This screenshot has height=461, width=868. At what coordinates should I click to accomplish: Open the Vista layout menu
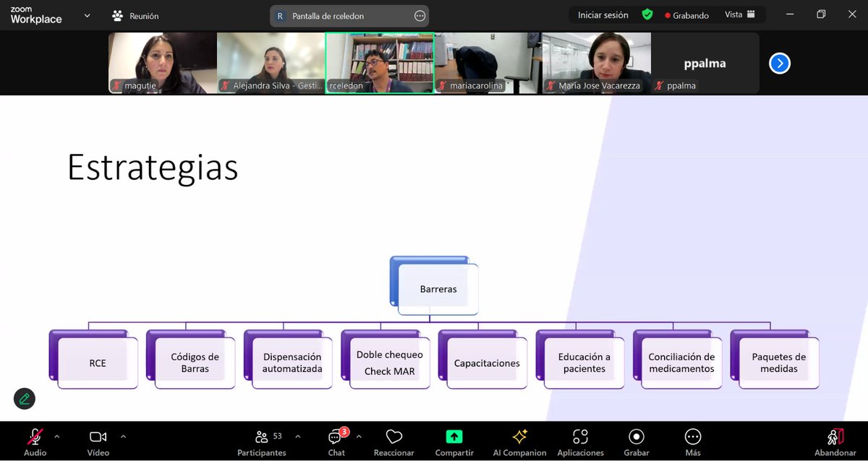point(740,14)
